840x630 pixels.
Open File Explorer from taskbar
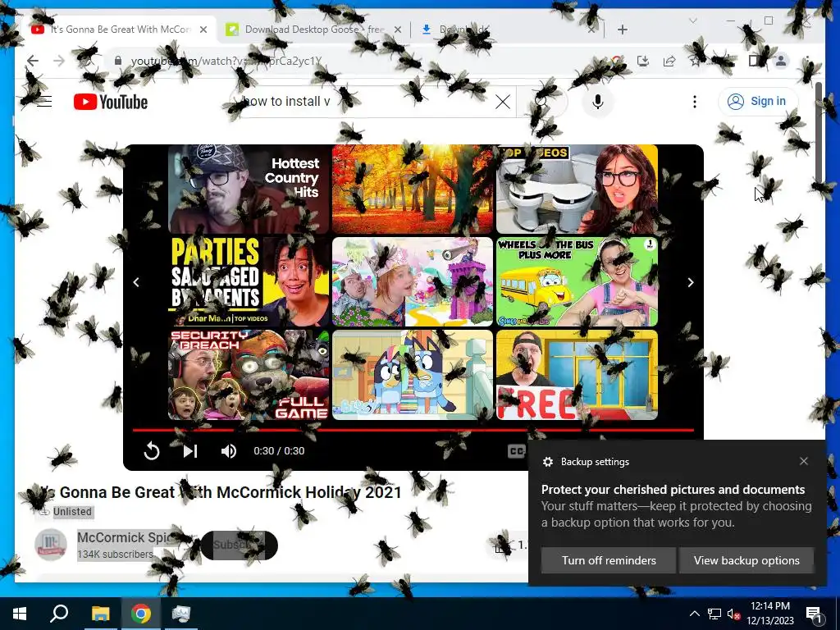(100, 614)
